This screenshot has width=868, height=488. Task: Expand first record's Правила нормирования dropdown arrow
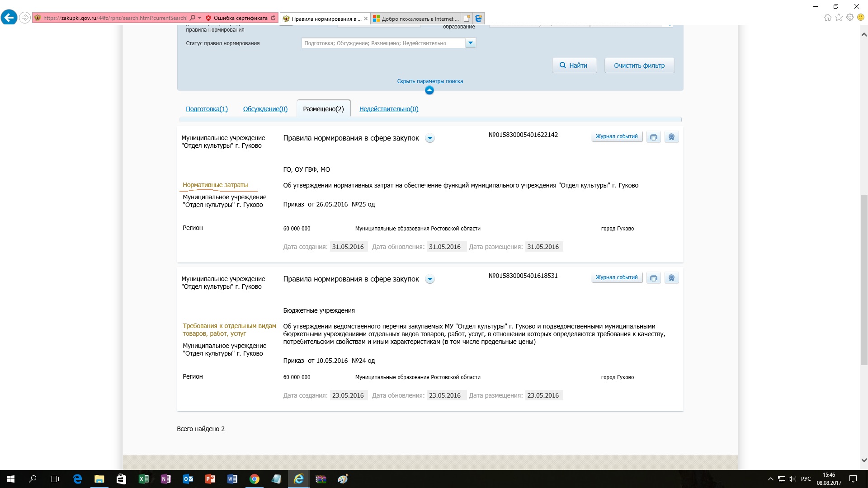coord(430,138)
